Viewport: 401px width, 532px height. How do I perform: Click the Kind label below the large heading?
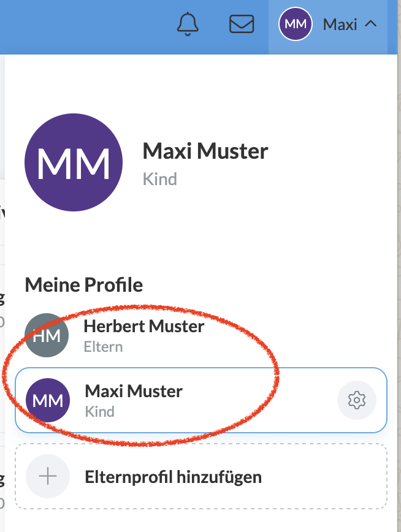coord(159,179)
